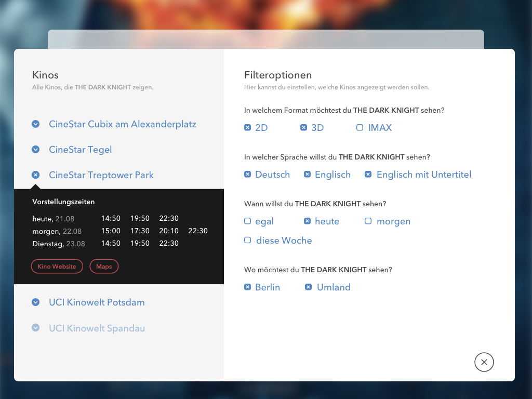Pick the 14:50 showtime for heute
The image size is (532, 399).
pyautogui.click(x=111, y=219)
